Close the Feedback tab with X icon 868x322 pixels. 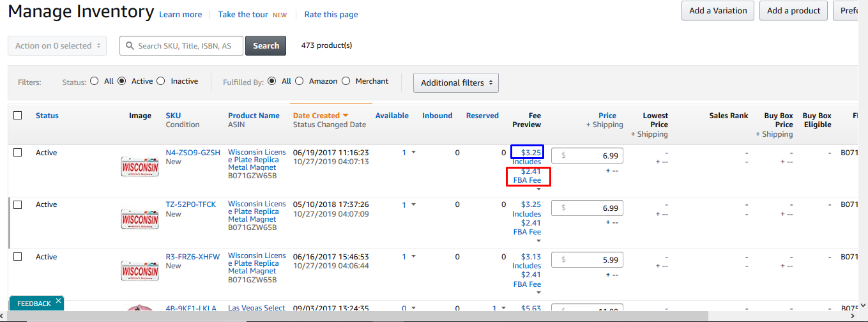[x=58, y=300]
